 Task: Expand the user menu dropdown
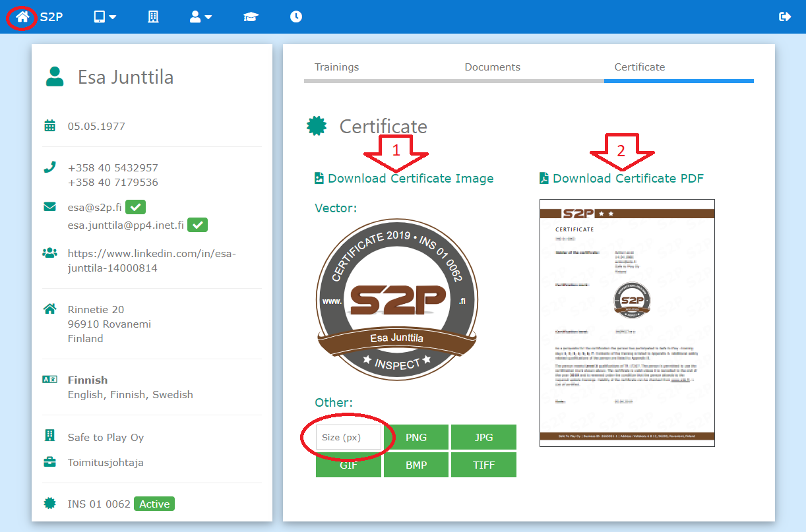click(x=201, y=16)
